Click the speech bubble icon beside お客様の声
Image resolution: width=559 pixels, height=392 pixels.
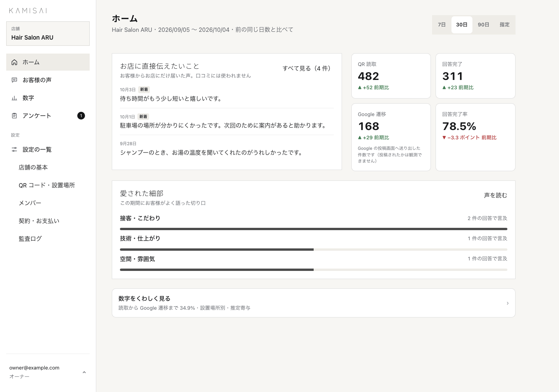[14, 80]
